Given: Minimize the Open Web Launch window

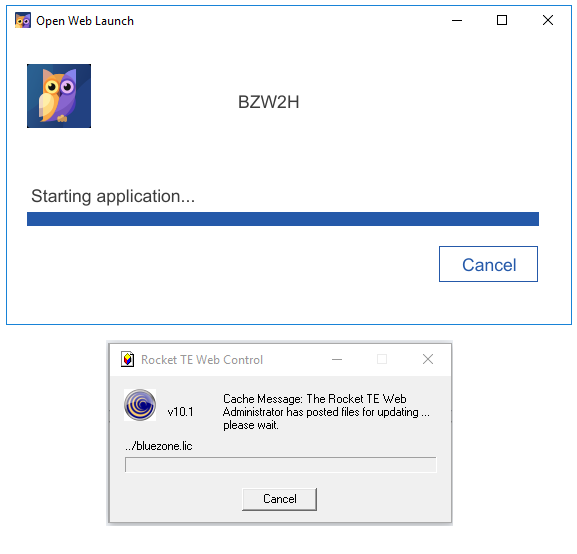Looking at the screenshot, I should click(457, 20).
